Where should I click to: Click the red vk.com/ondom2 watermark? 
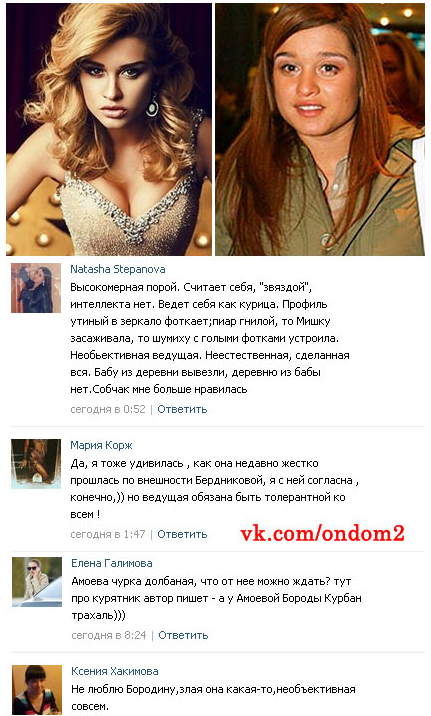coord(322,533)
